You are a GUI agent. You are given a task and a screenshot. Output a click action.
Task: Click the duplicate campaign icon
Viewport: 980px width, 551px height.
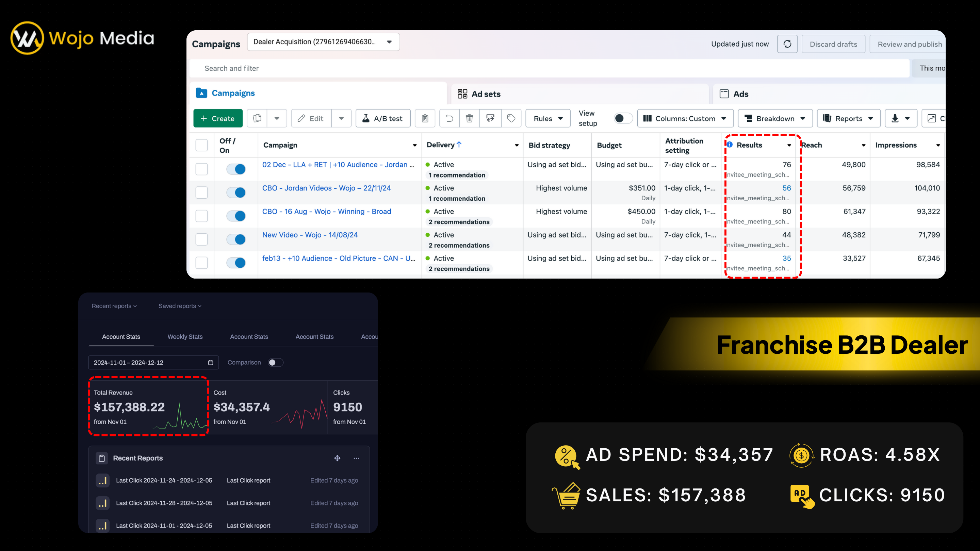[x=257, y=118]
